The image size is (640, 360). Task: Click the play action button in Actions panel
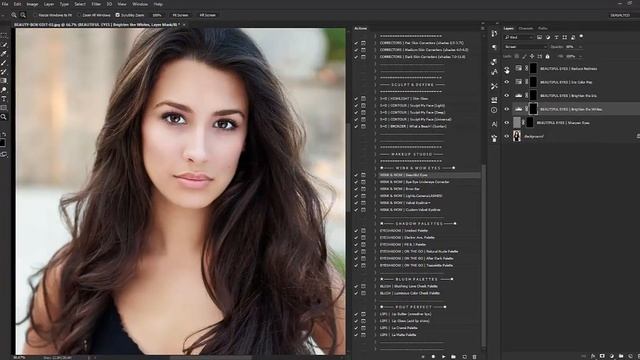click(x=443, y=356)
